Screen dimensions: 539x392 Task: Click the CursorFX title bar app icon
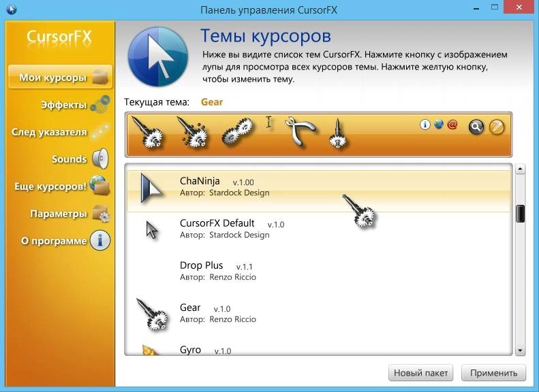coord(12,9)
